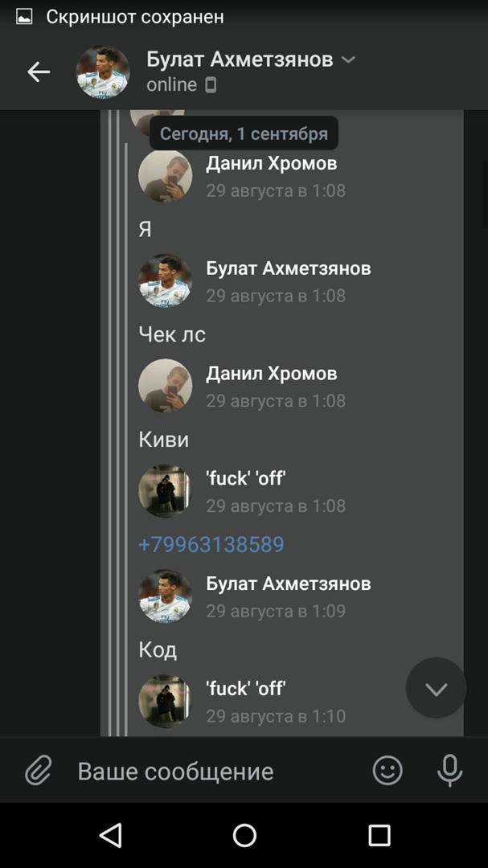Tap the Android back navigation triangle

point(110,835)
